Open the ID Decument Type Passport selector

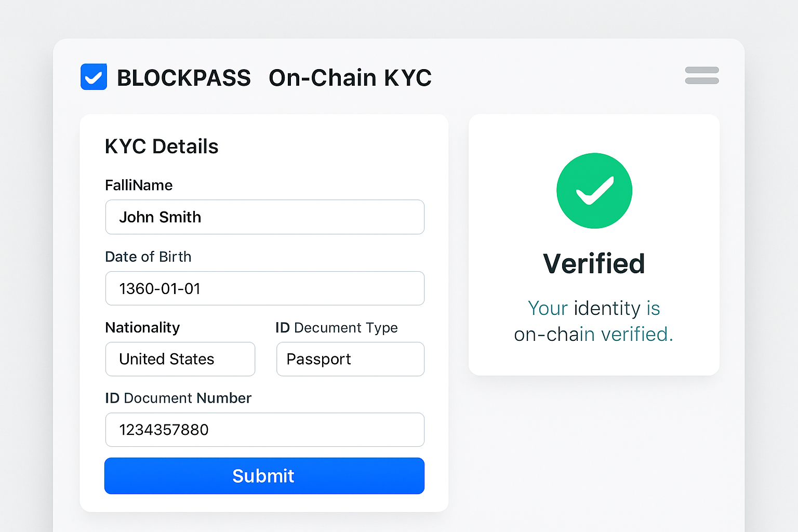350,359
